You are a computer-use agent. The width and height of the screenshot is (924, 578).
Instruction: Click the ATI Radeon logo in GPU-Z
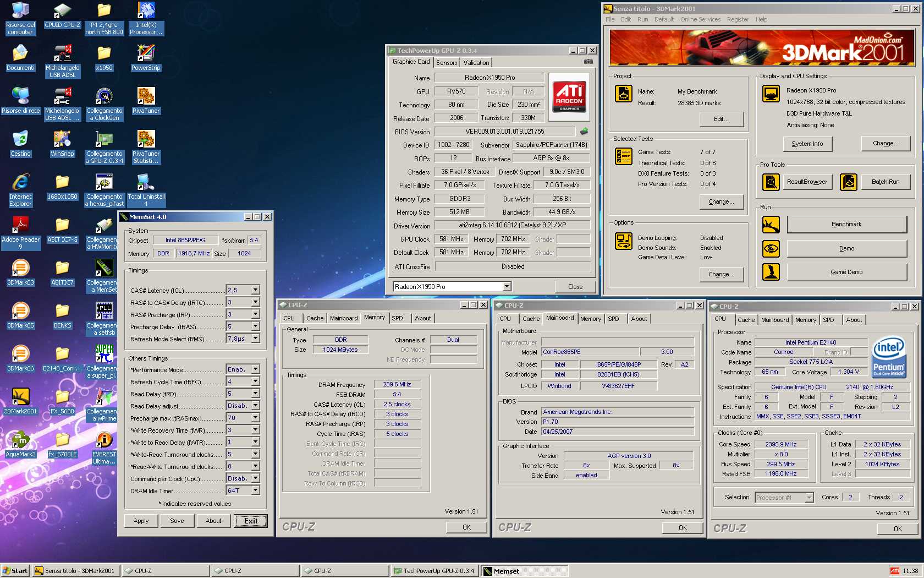pyautogui.click(x=569, y=97)
